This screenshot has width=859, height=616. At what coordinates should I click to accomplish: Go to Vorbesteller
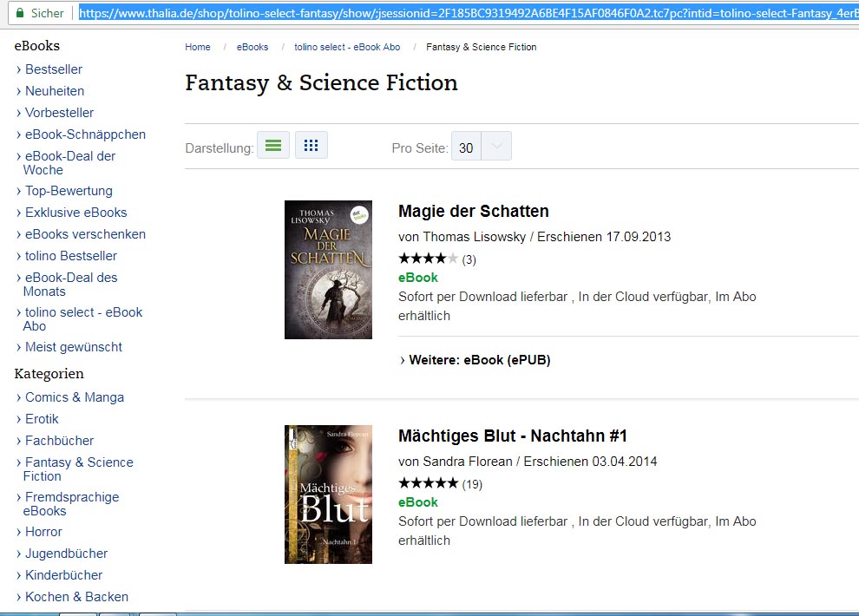tap(59, 113)
